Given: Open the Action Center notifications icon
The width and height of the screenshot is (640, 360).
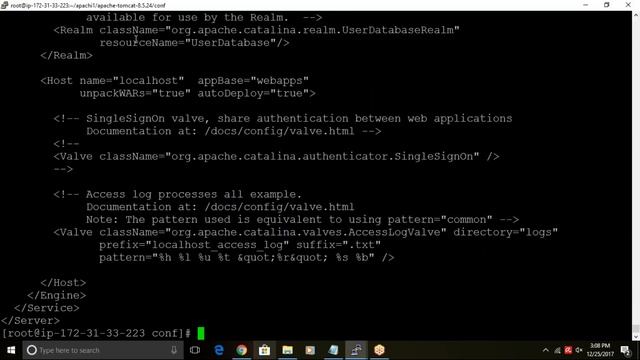Looking at the screenshot, I should (626, 350).
